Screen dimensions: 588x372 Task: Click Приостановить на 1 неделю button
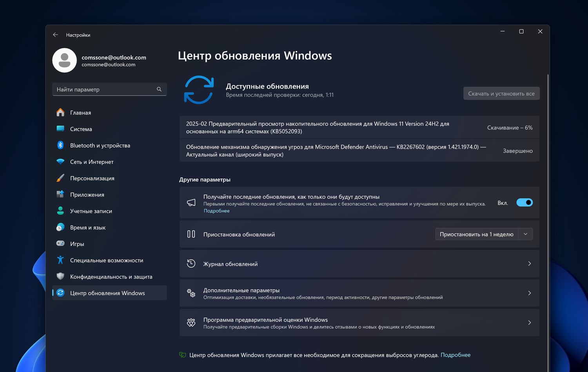(x=476, y=234)
